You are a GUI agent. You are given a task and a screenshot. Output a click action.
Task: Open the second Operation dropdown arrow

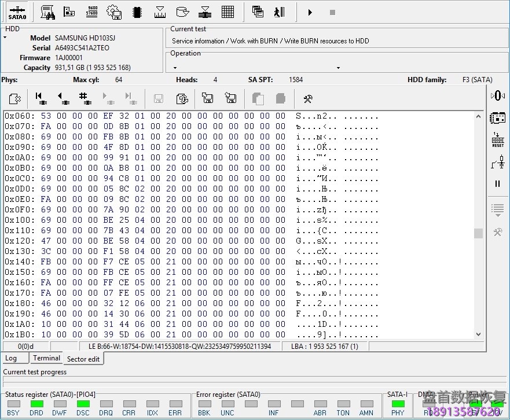[x=338, y=68]
